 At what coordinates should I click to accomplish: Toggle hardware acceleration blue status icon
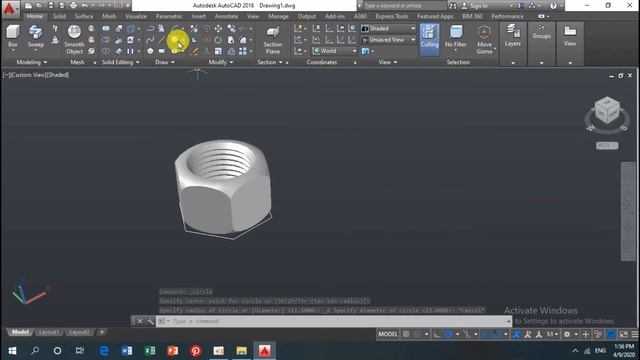pyautogui.click(x=611, y=334)
